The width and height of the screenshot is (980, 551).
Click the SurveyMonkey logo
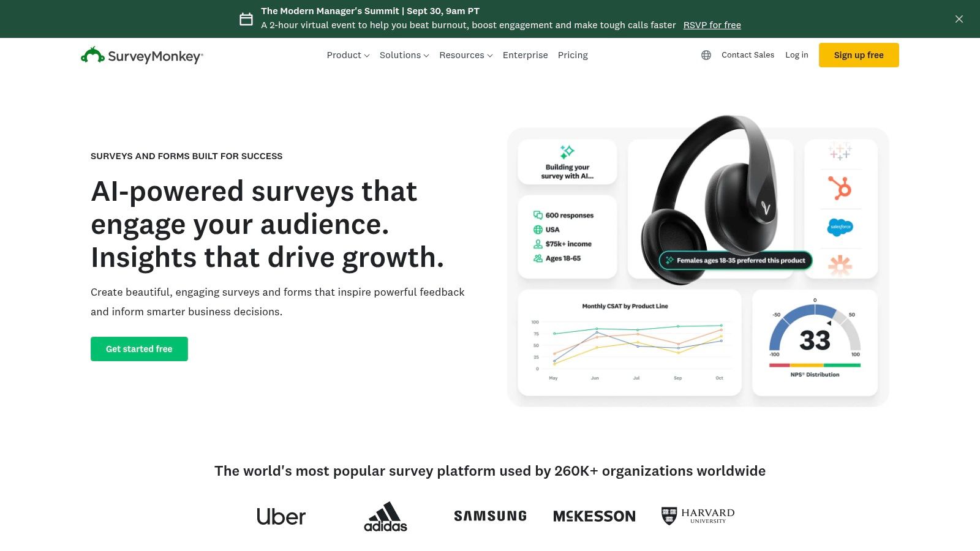tap(141, 56)
